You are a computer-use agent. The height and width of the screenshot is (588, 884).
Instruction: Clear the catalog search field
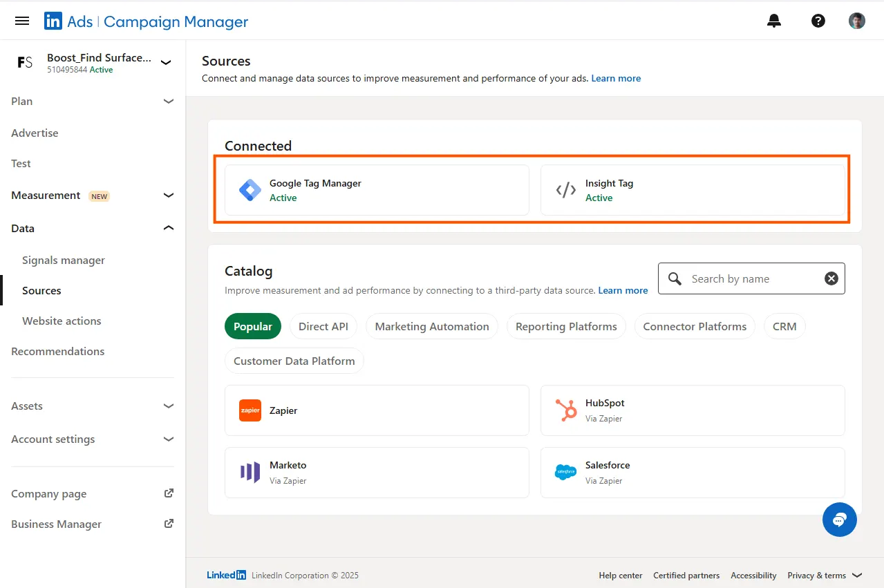[x=831, y=278]
